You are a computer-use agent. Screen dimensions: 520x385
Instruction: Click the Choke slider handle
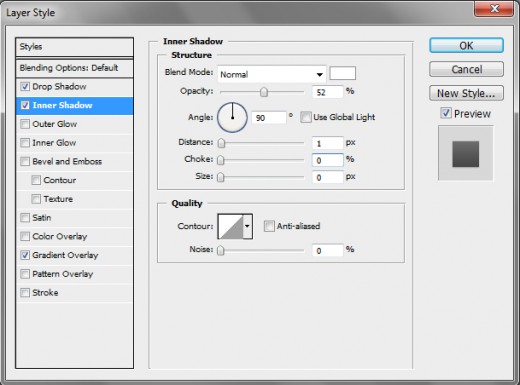221,160
